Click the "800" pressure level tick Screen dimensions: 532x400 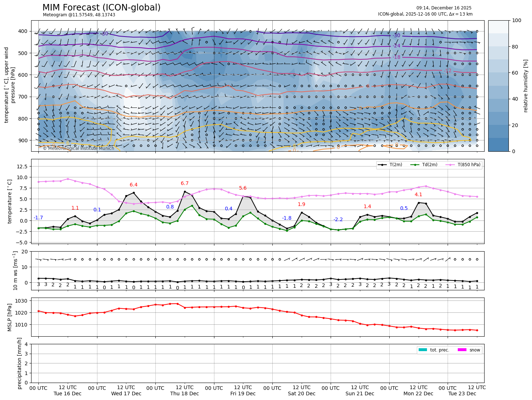(x=23, y=119)
